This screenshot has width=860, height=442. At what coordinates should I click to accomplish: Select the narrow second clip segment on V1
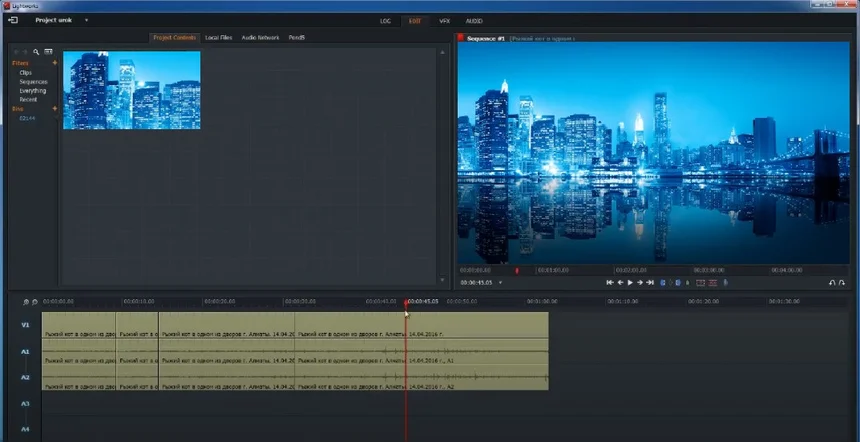coord(137,325)
